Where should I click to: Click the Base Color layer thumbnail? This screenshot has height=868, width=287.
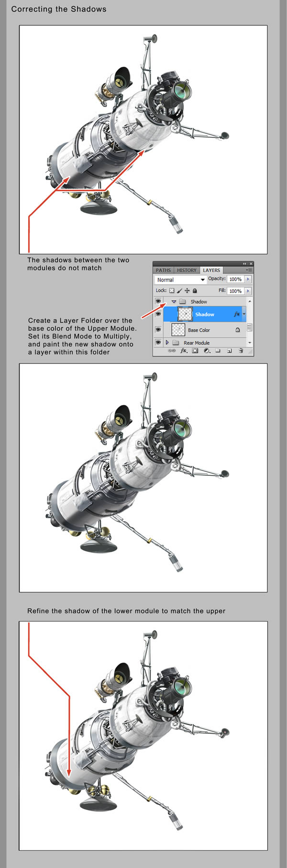click(178, 330)
